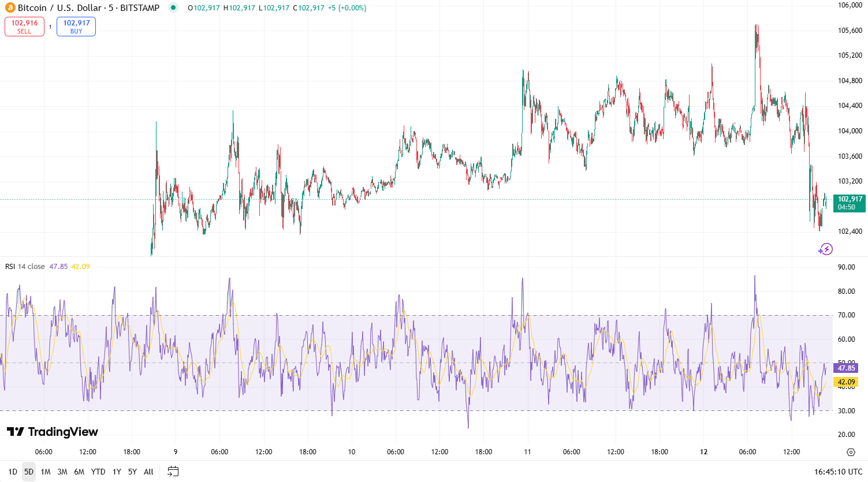The width and height of the screenshot is (868, 482).
Task: Click the +5 (+0.00%) change value
Action: pyautogui.click(x=347, y=8)
